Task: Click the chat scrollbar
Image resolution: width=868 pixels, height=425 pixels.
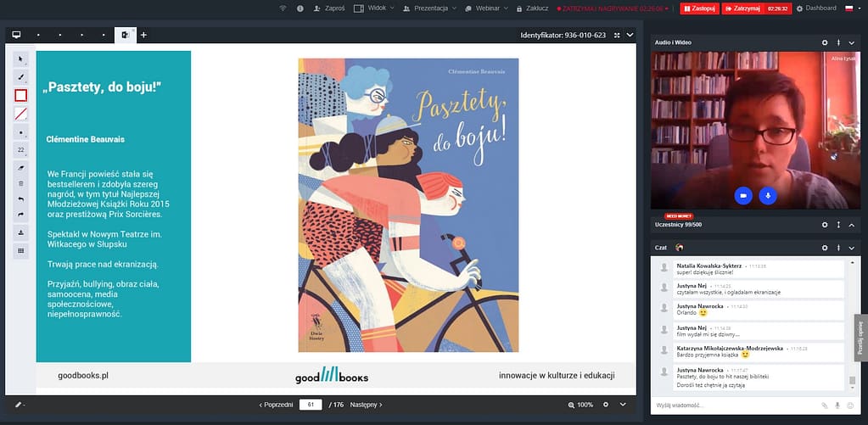Action: coord(852,380)
